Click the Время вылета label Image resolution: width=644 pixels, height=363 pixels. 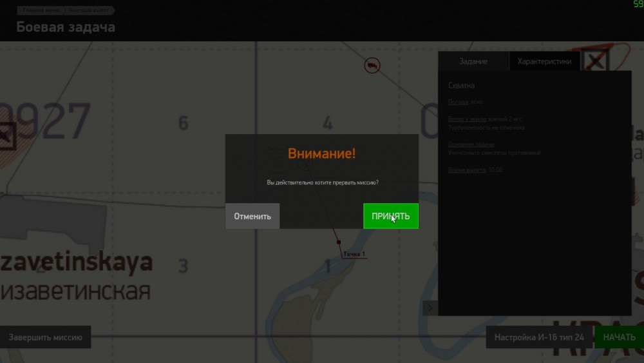tap(466, 170)
